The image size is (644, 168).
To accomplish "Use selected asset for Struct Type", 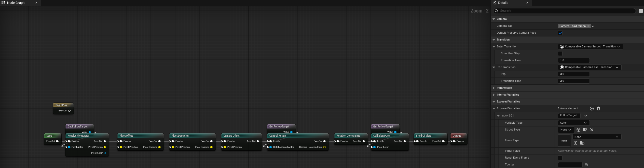I will point(578,130).
